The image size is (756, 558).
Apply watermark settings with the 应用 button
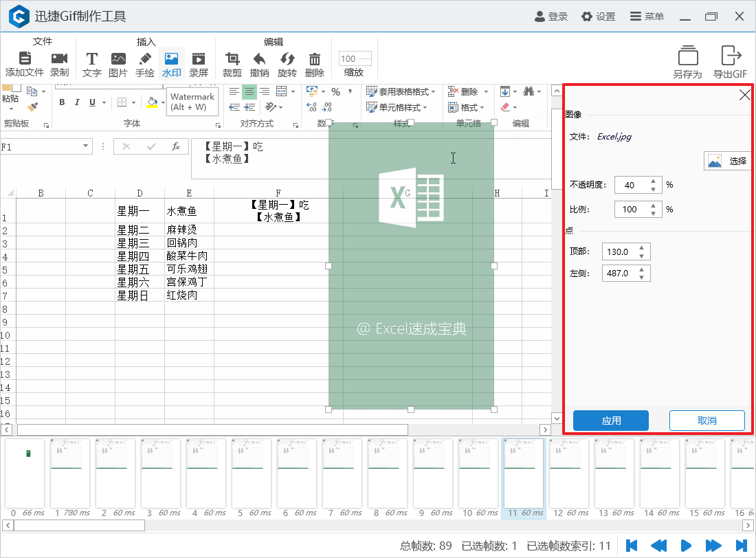point(610,421)
